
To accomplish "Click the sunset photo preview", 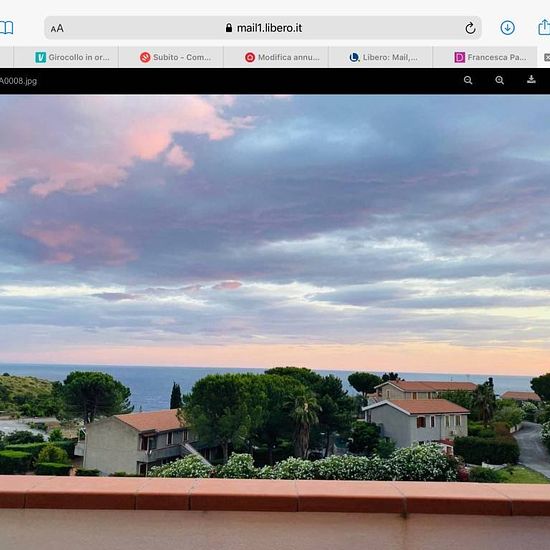I will coord(275,322).
